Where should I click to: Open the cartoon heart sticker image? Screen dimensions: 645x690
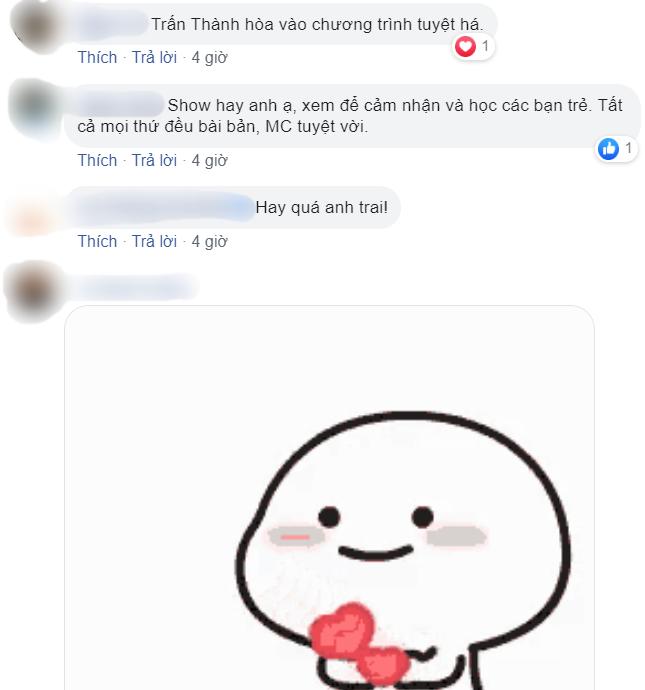(x=330, y=498)
